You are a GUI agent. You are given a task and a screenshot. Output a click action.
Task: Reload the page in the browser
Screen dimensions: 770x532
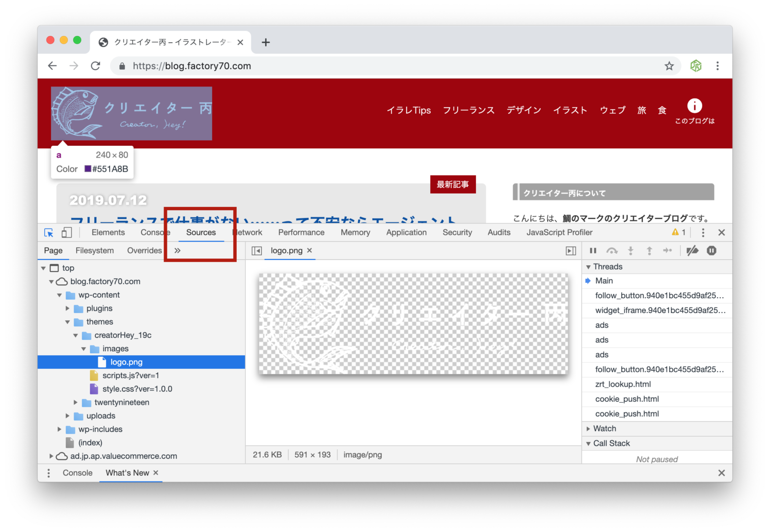(x=95, y=66)
